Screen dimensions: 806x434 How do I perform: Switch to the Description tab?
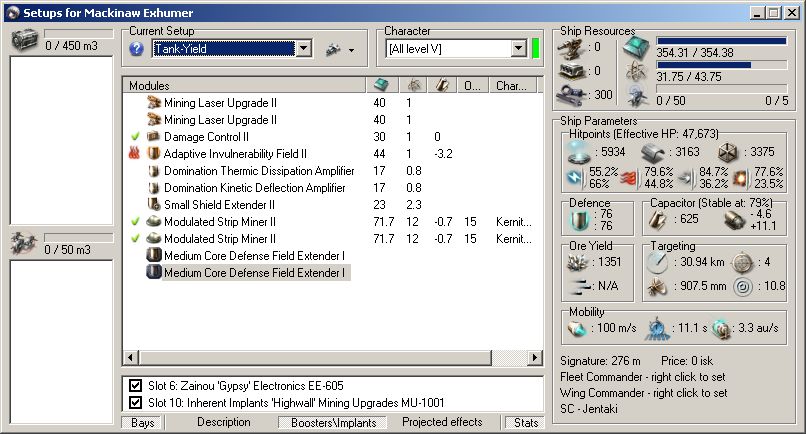coord(224,422)
